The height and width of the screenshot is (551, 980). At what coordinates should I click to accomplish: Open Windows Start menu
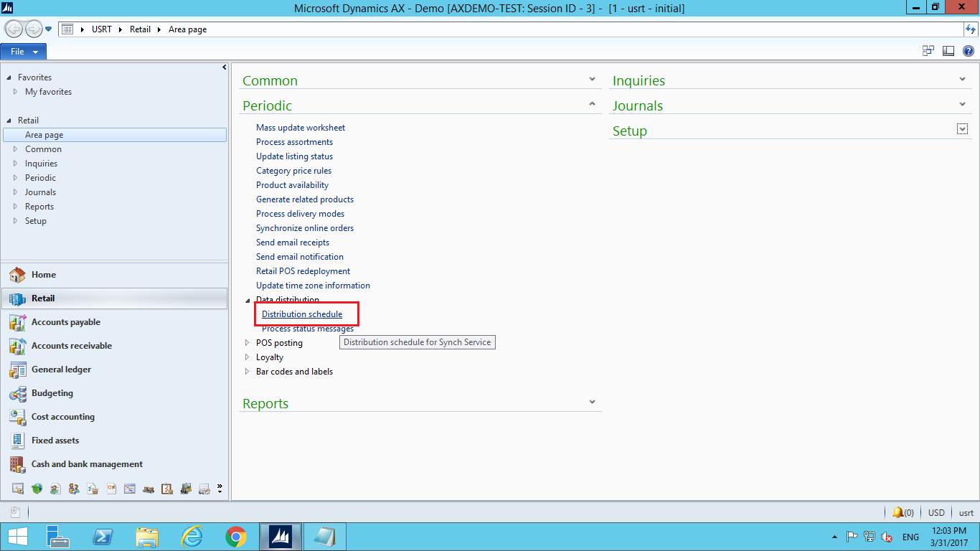pyautogui.click(x=18, y=537)
